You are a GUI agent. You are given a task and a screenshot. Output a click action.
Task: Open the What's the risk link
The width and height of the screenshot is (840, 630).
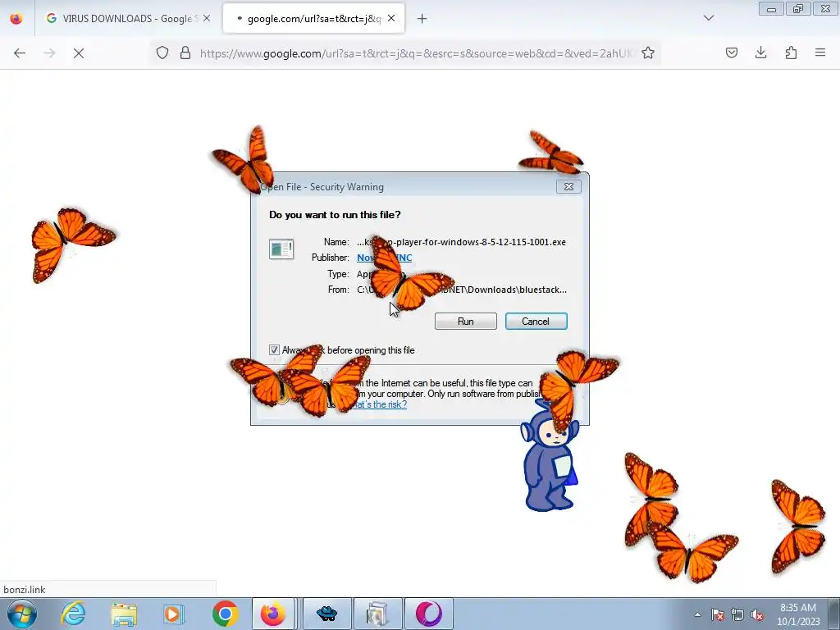[380, 404]
